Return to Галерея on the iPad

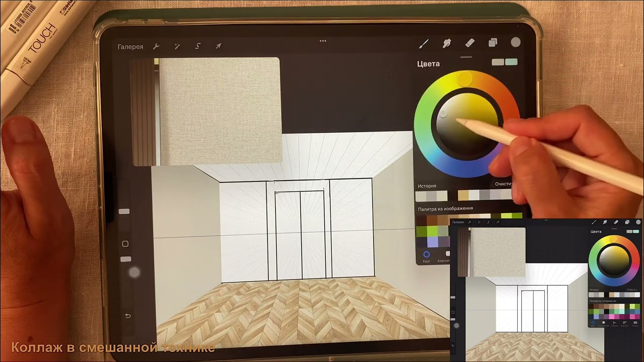(x=130, y=47)
